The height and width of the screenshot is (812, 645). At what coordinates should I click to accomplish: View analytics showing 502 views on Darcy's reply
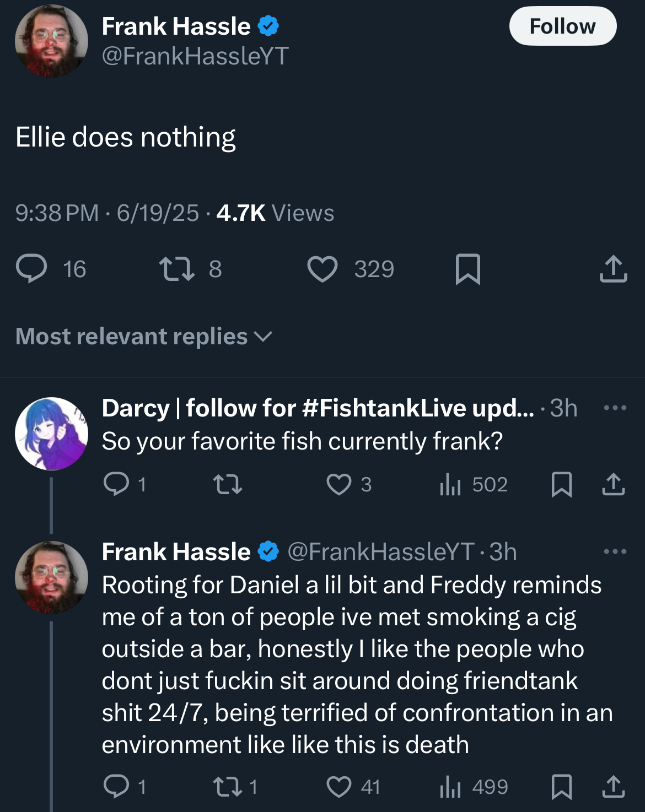pyautogui.click(x=473, y=484)
